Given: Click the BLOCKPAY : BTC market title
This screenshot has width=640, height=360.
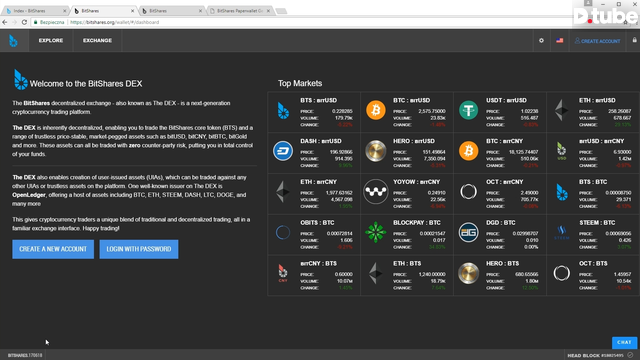Looking at the screenshot, I should (x=417, y=223).
